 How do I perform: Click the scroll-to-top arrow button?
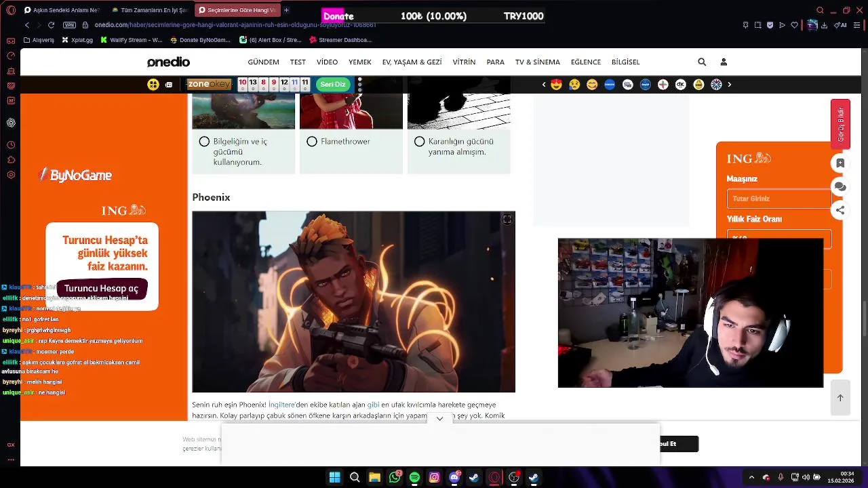coord(840,398)
